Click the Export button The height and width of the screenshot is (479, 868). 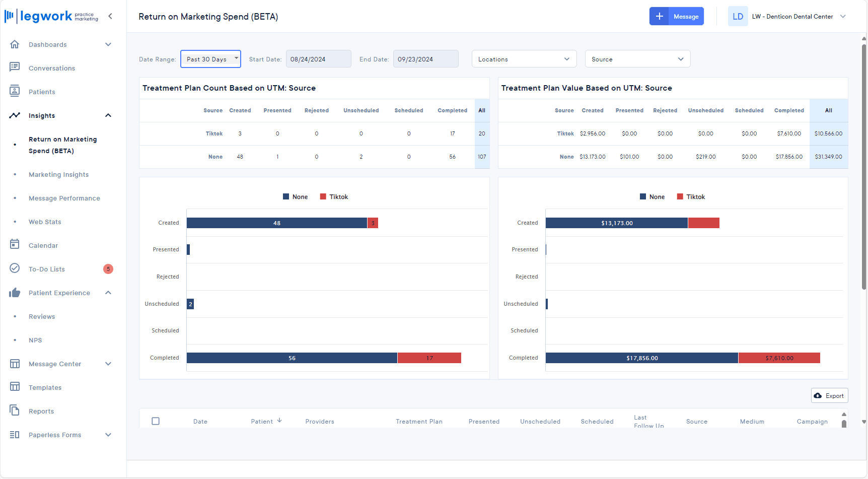[829, 395]
